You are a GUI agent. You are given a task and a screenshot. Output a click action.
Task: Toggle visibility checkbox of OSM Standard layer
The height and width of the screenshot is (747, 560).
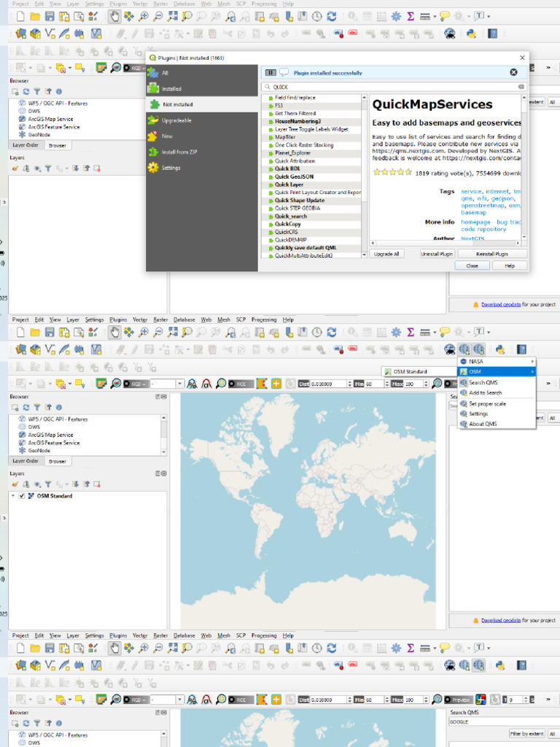[21, 496]
